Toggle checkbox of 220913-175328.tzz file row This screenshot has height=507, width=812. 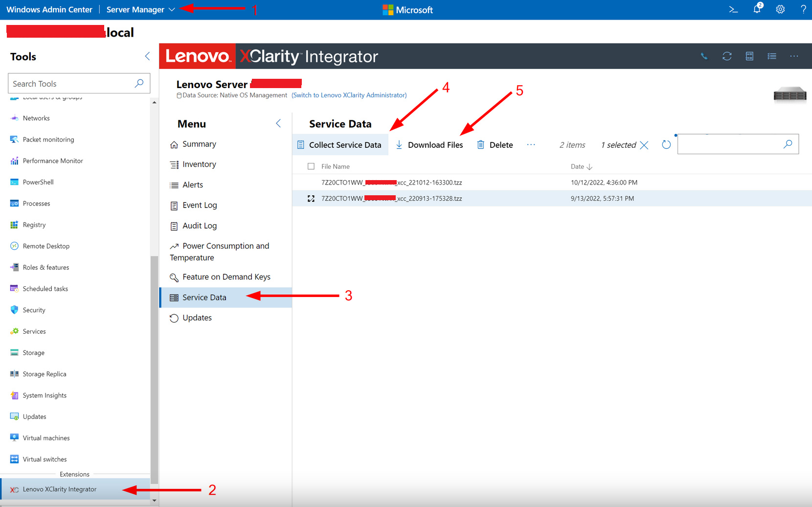[311, 198]
